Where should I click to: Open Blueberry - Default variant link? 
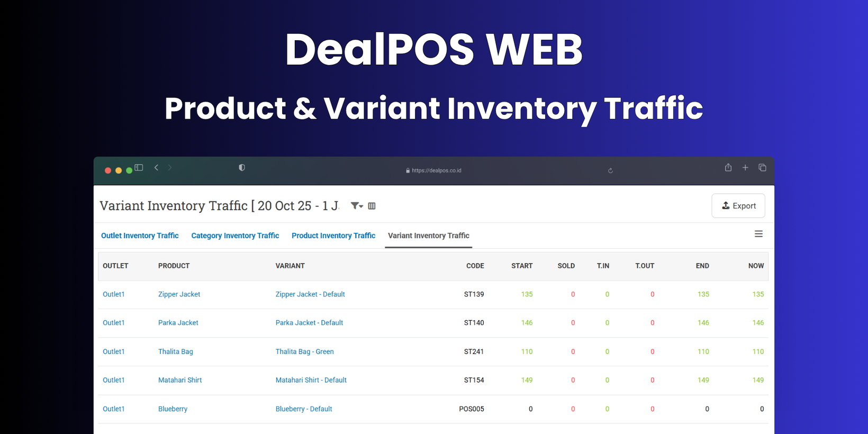[x=304, y=409]
